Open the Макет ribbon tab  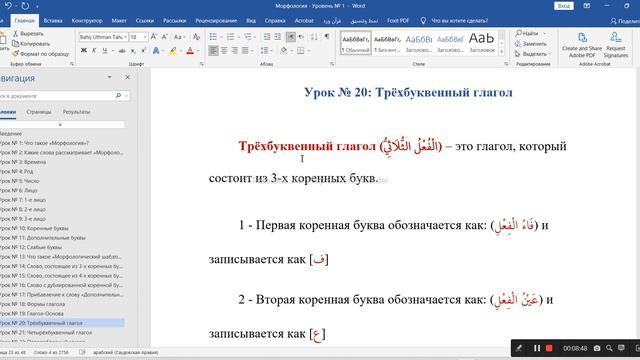[119, 20]
